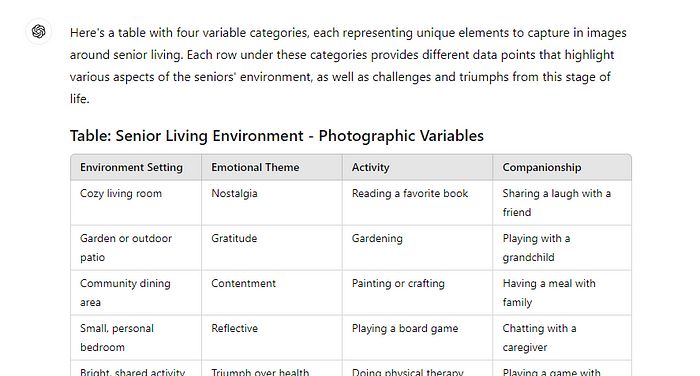Click the 'Gardening' activity cell

tap(417, 248)
